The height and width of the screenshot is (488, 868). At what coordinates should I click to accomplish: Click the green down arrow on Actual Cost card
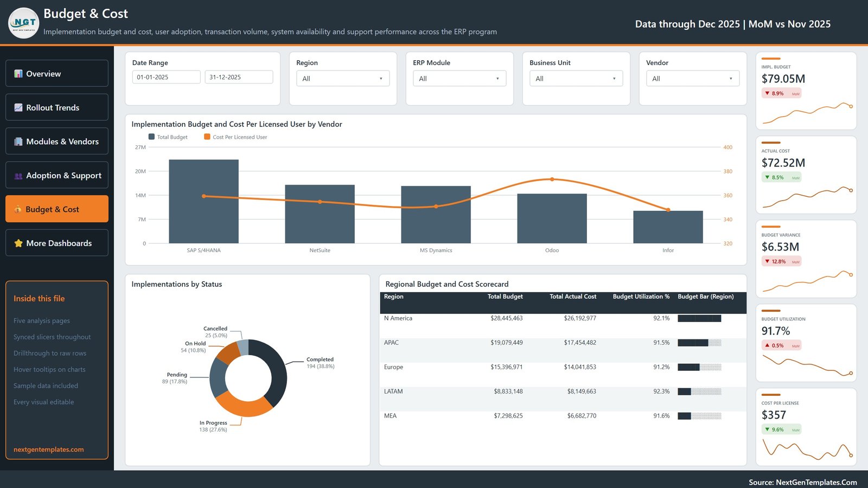pos(767,177)
